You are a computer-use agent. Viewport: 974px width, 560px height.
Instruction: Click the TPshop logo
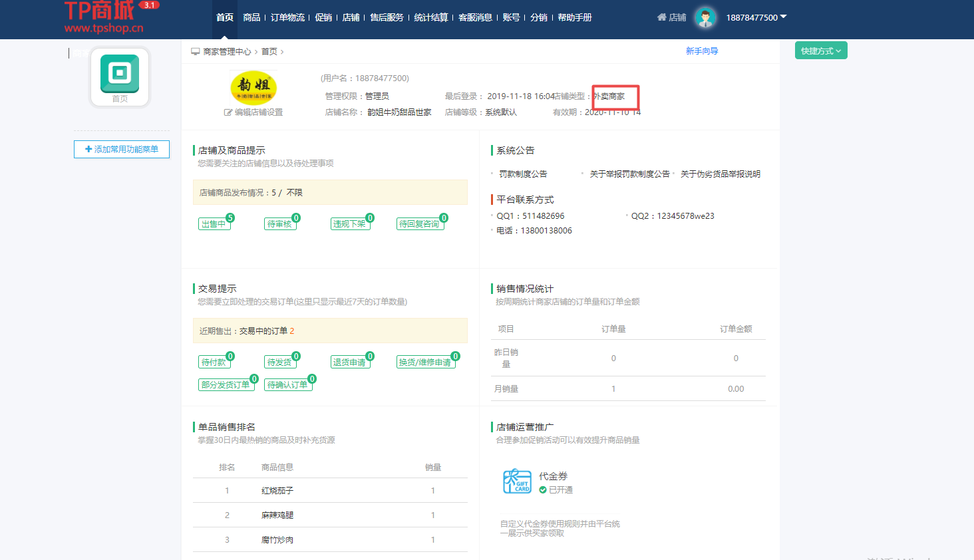click(104, 18)
